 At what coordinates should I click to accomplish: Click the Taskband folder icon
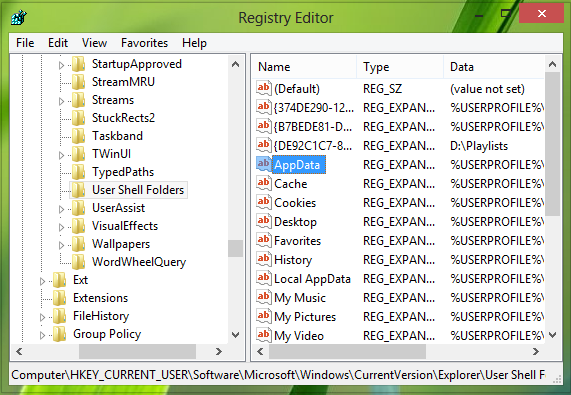(78, 136)
